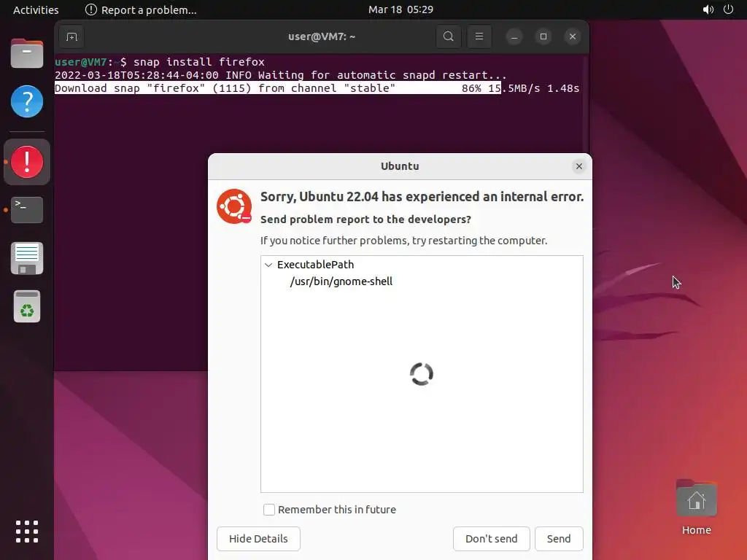
Task: Minimize the terminal window
Action: (x=514, y=36)
